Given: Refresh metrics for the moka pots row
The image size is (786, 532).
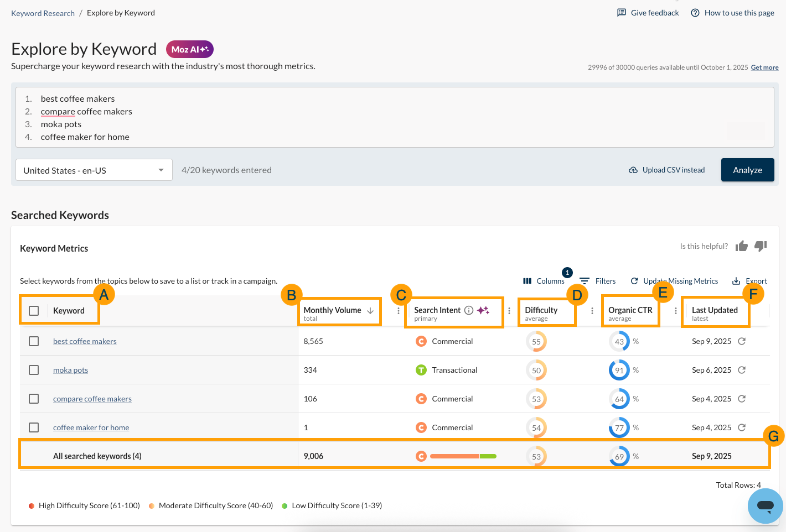Looking at the screenshot, I should 742,369.
